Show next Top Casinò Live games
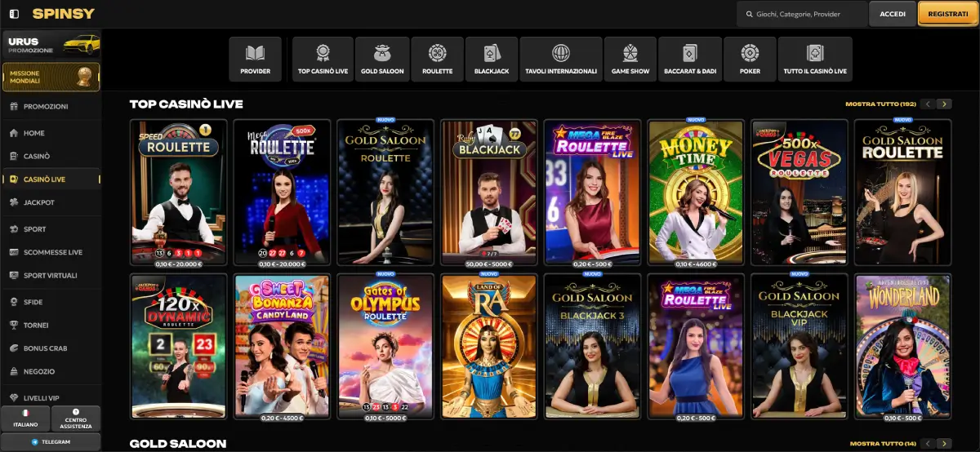 [x=944, y=104]
